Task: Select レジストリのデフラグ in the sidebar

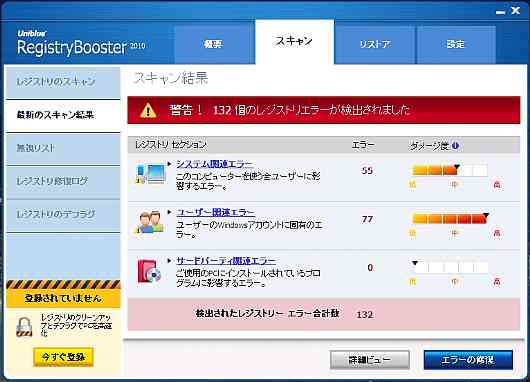Action: pyautogui.click(x=63, y=215)
